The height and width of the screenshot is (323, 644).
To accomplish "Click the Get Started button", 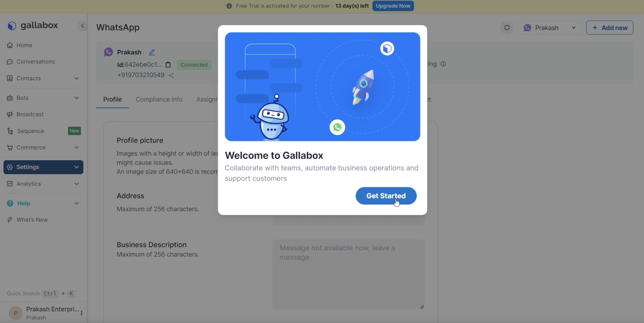I will (x=386, y=196).
